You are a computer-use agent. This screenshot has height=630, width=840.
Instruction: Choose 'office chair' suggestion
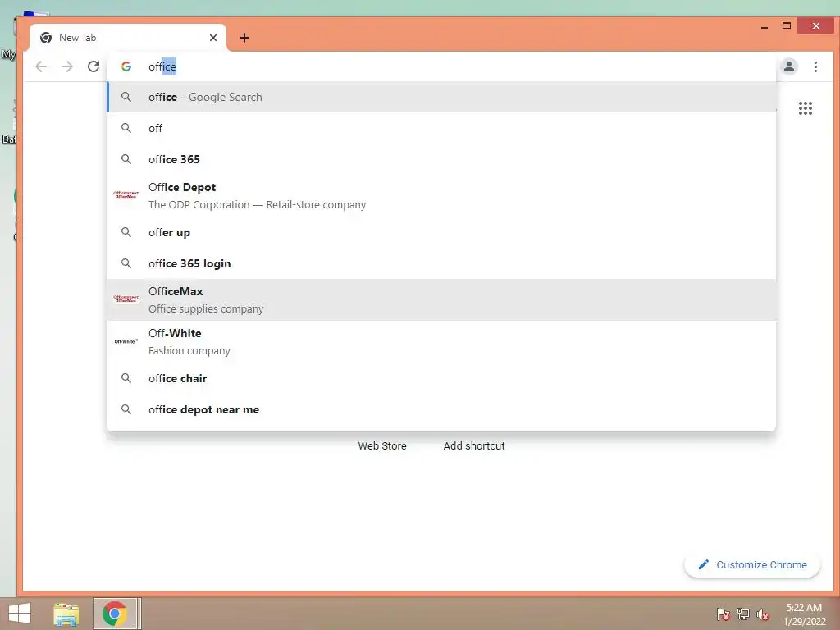point(441,377)
